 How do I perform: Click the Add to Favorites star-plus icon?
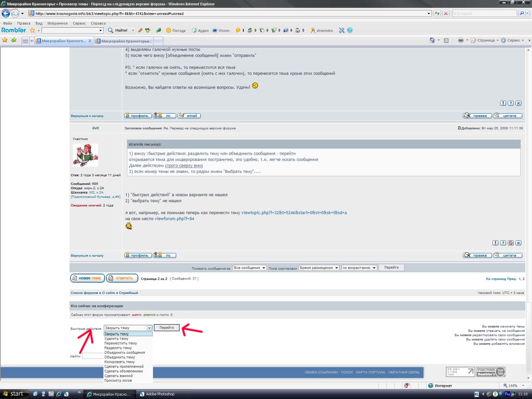click(14, 40)
